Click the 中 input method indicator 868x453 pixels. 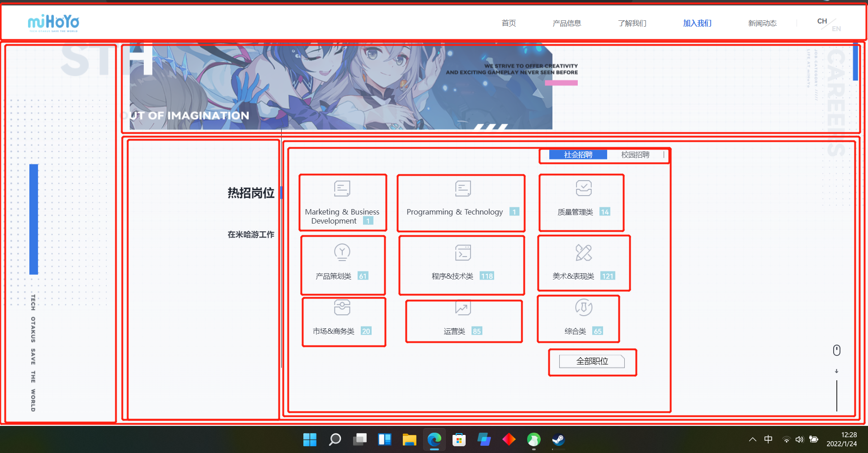pyautogui.click(x=768, y=439)
